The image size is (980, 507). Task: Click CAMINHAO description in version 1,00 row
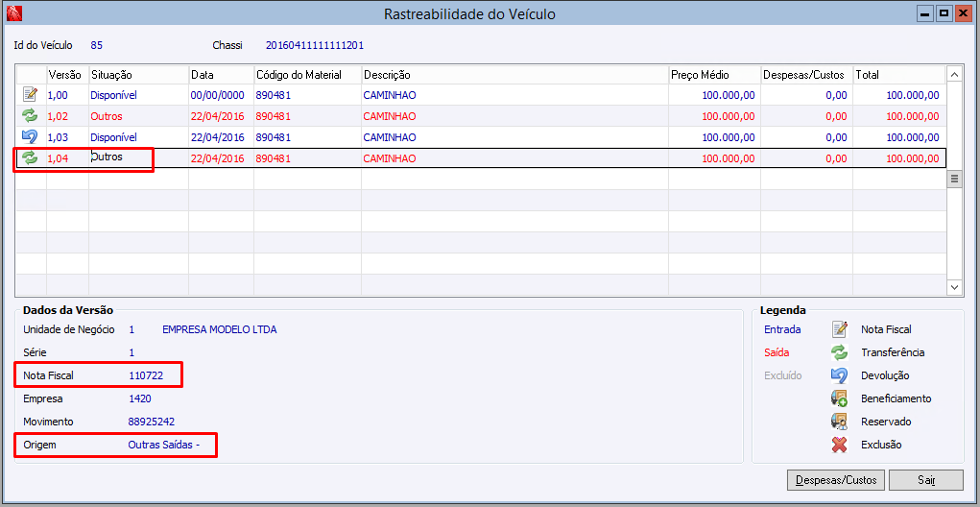click(390, 95)
